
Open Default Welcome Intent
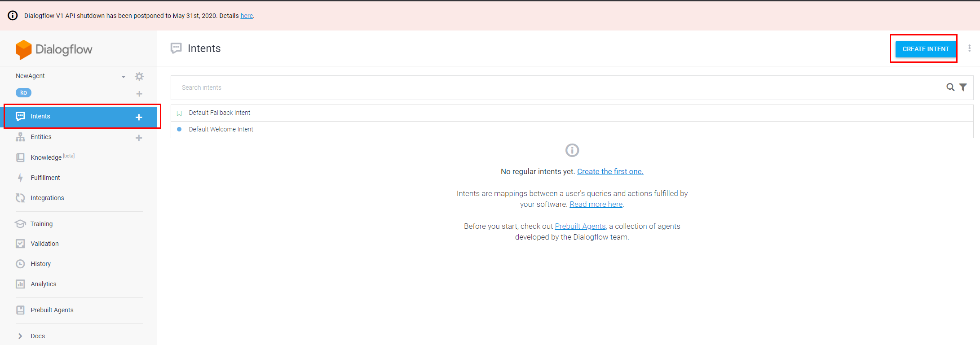click(572, 130)
